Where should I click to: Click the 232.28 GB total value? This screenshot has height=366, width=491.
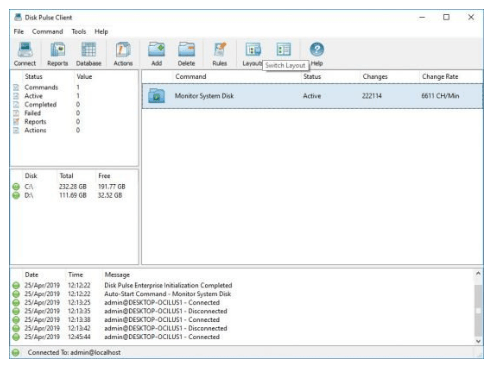(73, 187)
